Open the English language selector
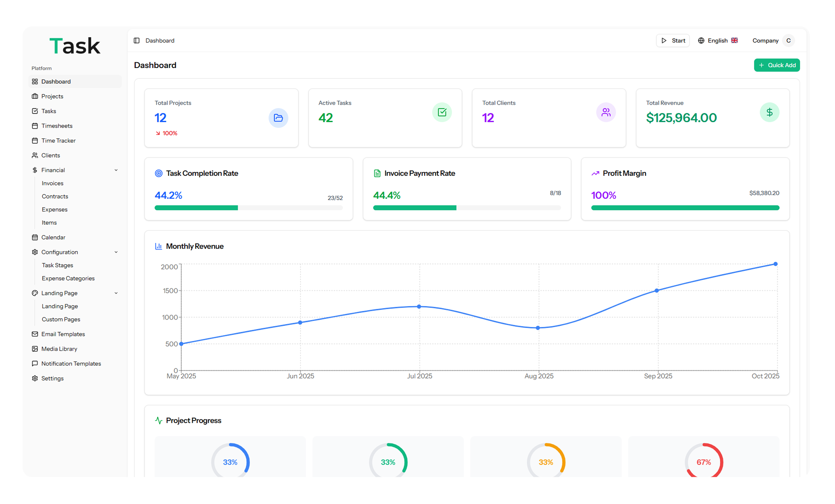This screenshot has width=835, height=504. pos(718,41)
